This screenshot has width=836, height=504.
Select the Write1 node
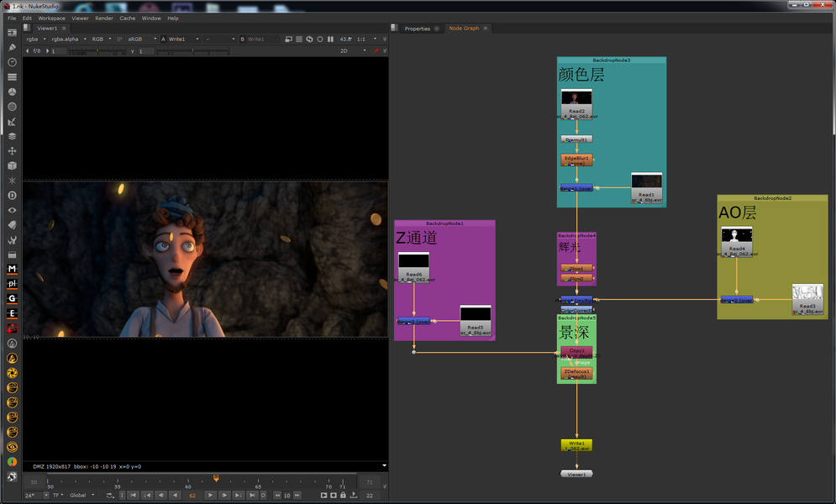(x=576, y=445)
